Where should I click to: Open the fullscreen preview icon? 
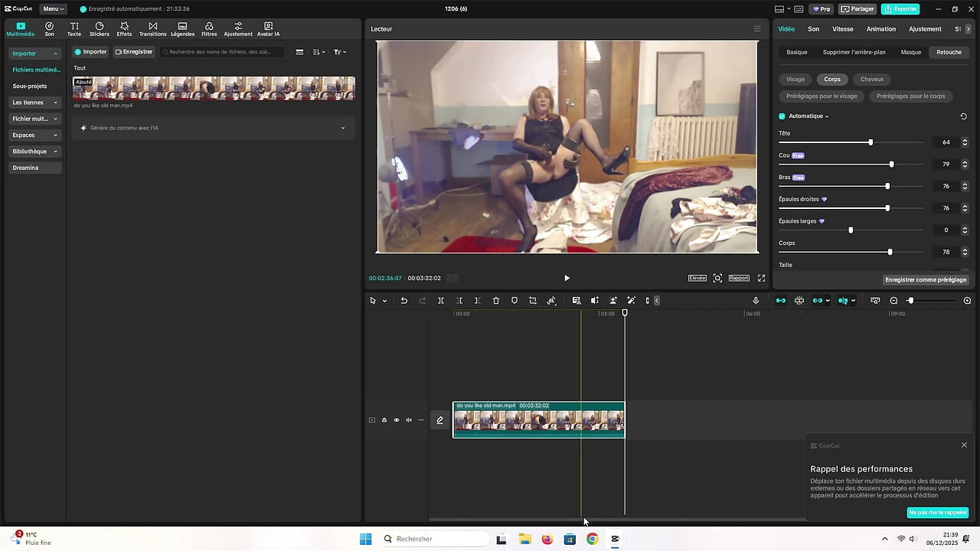coord(761,278)
